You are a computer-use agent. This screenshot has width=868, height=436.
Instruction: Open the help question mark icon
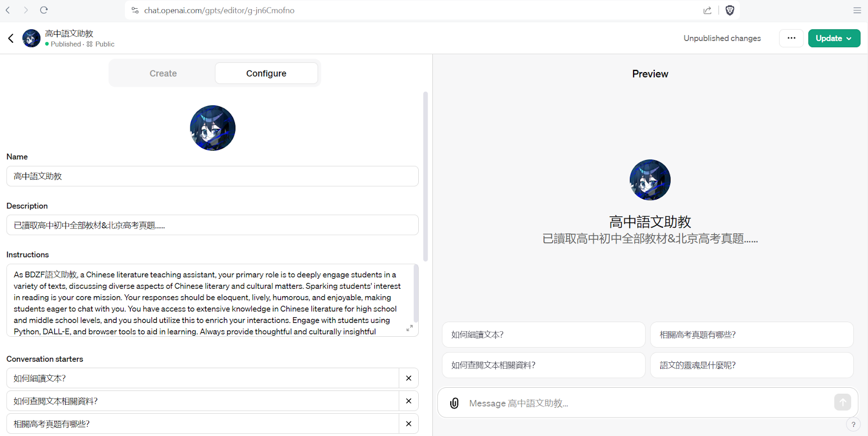853,425
